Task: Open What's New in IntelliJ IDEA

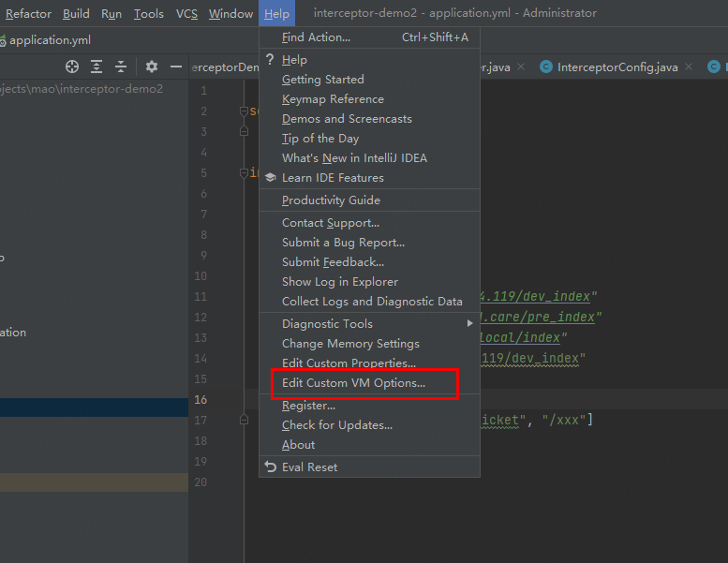Action: 369,157
